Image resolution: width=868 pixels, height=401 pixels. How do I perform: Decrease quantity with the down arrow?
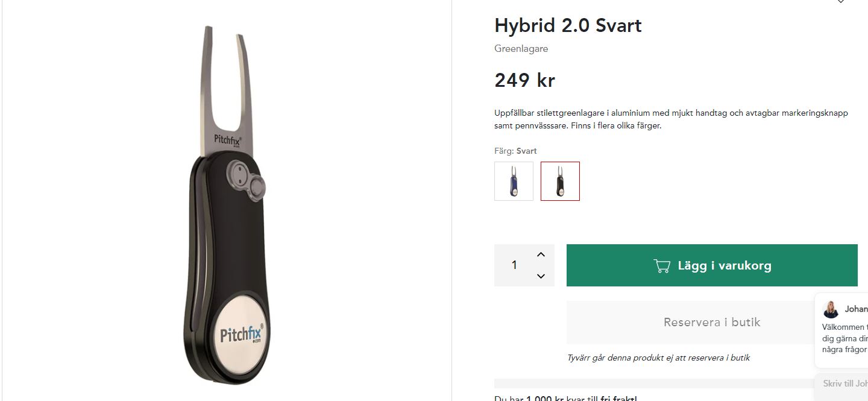[x=541, y=276]
